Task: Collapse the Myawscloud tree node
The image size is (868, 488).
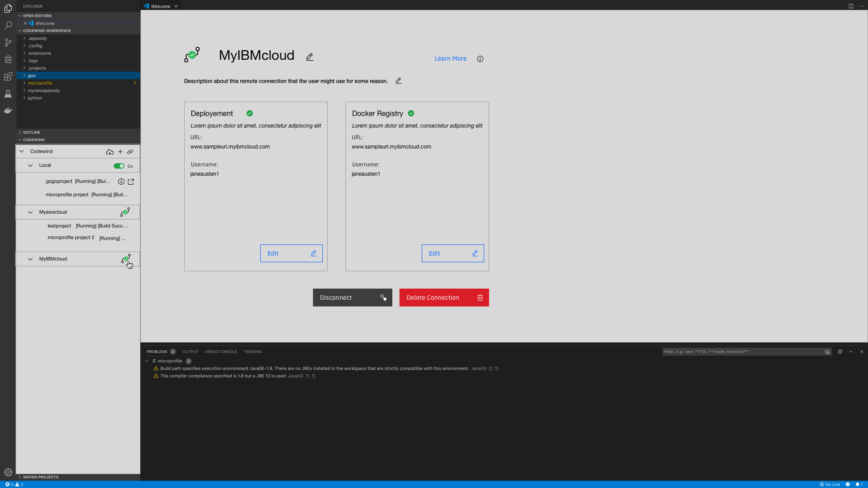Action: 30,212
